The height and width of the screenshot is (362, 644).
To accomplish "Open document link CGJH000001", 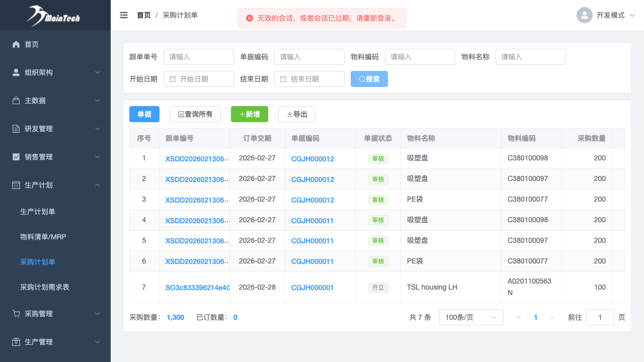I will pos(312,288).
